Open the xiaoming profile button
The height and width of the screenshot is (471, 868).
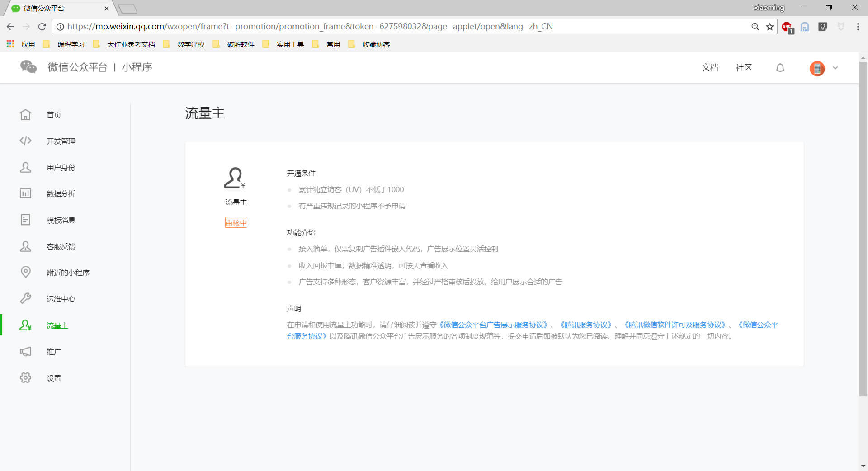pos(769,8)
